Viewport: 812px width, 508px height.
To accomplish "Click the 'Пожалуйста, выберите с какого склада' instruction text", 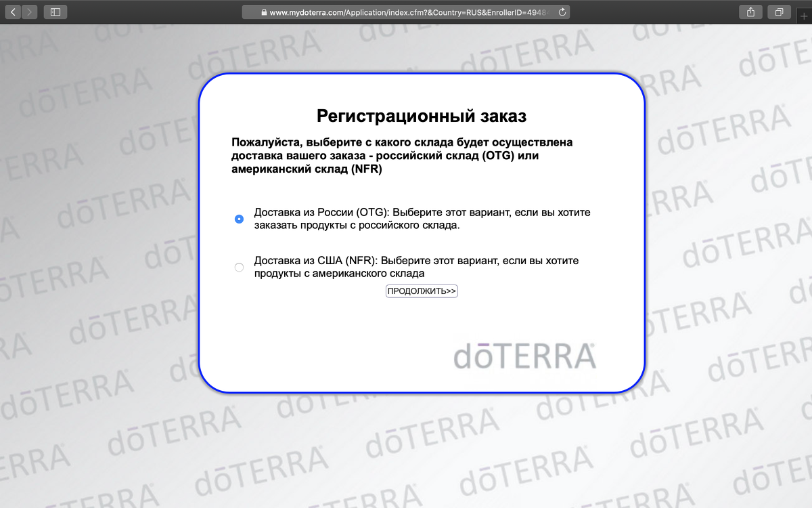I will point(403,156).
